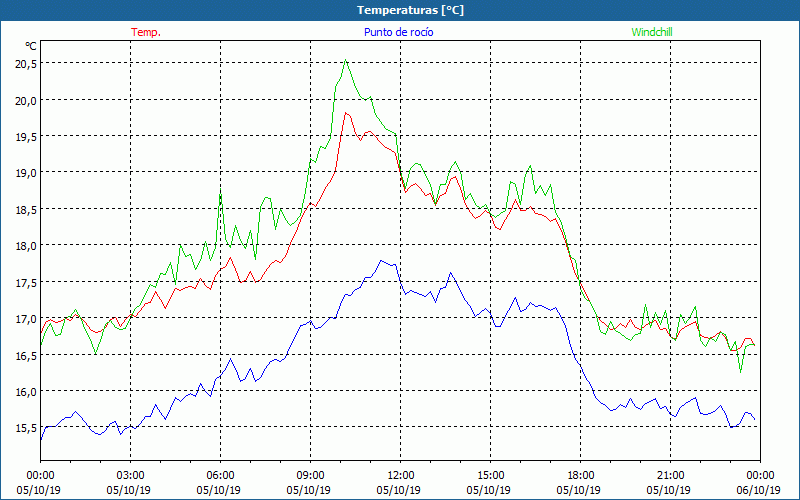Click the 17,5 y-axis value

(26, 283)
